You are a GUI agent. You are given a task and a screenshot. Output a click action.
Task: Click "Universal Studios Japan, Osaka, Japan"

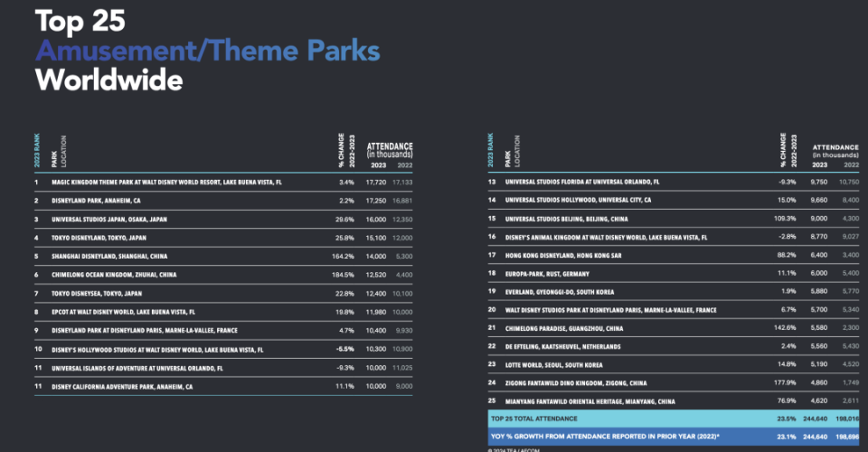[x=109, y=220]
